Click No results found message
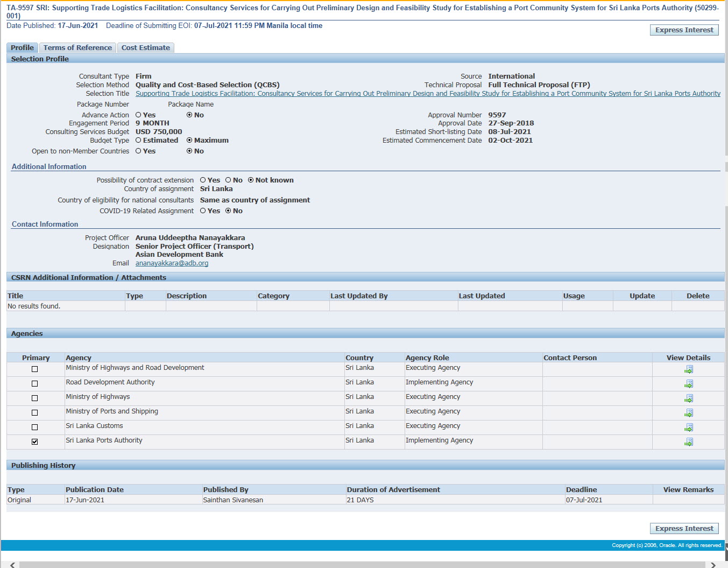Screen dimensions: 728x568 click(x=34, y=306)
